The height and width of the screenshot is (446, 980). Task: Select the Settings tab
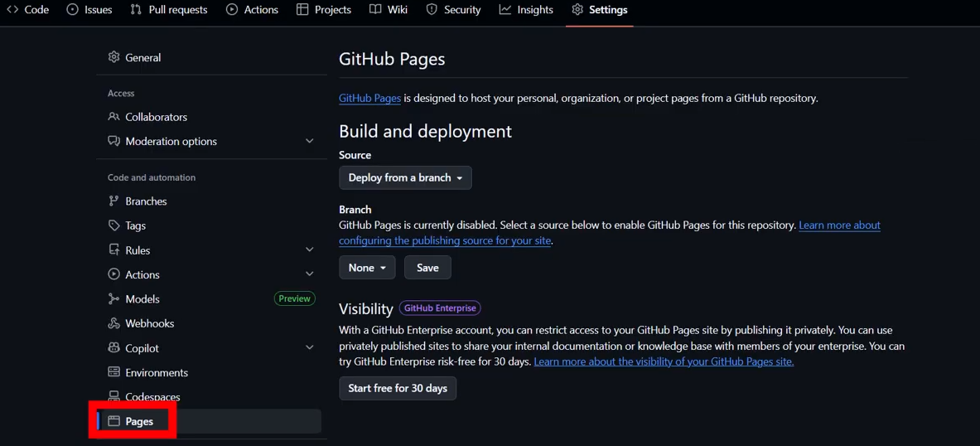[x=600, y=10]
